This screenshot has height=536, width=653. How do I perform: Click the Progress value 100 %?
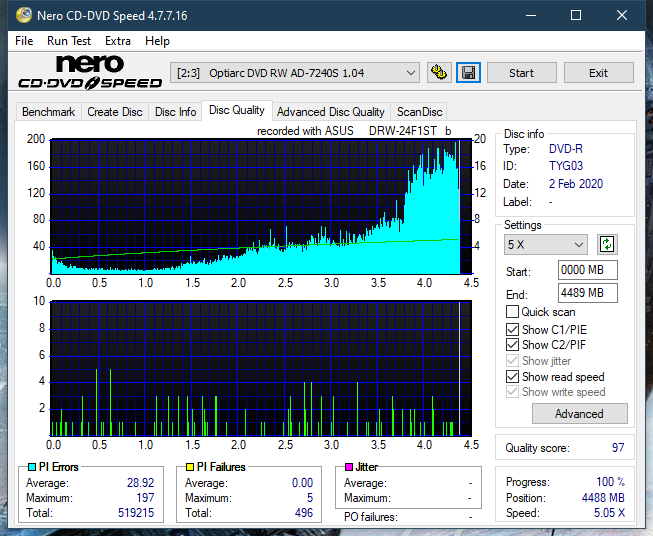click(x=611, y=482)
